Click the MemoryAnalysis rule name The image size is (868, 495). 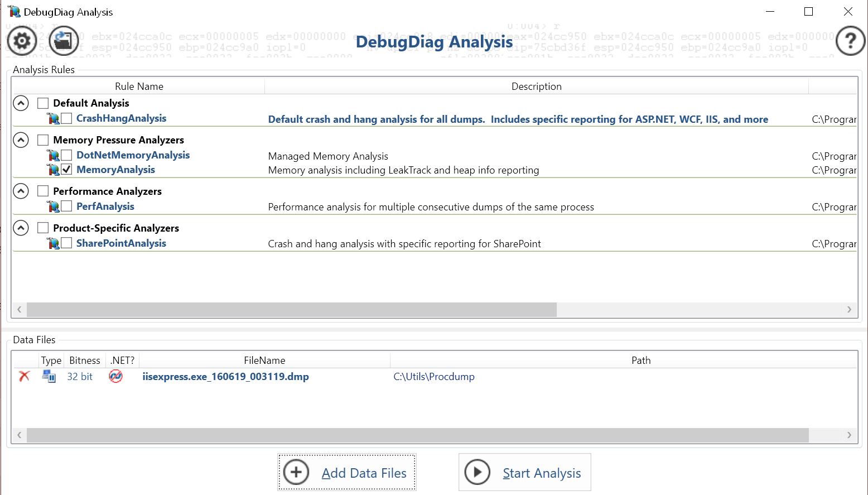coord(115,170)
